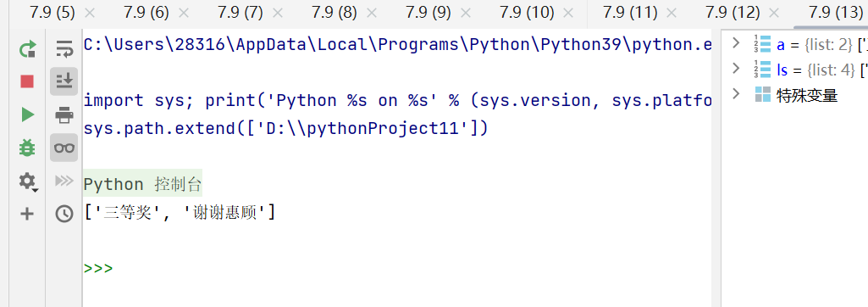Switch to tab 7.9 (12)
This screenshot has width=868, height=307.
[x=733, y=12]
